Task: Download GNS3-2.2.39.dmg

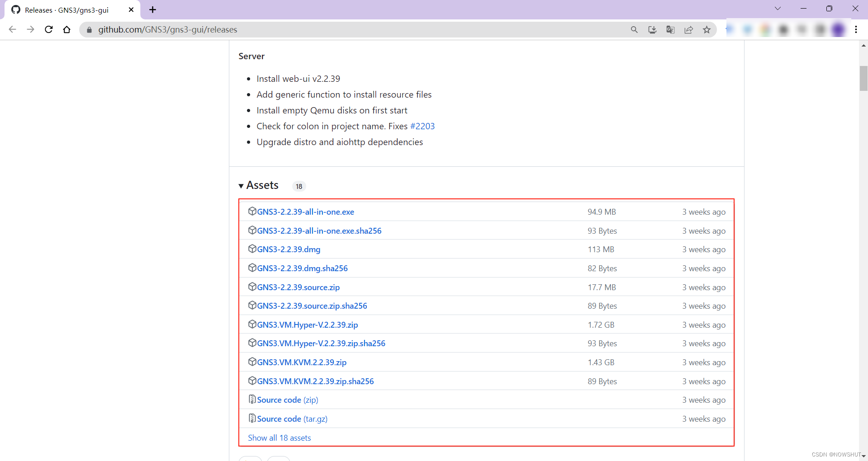Action: (x=289, y=249)
